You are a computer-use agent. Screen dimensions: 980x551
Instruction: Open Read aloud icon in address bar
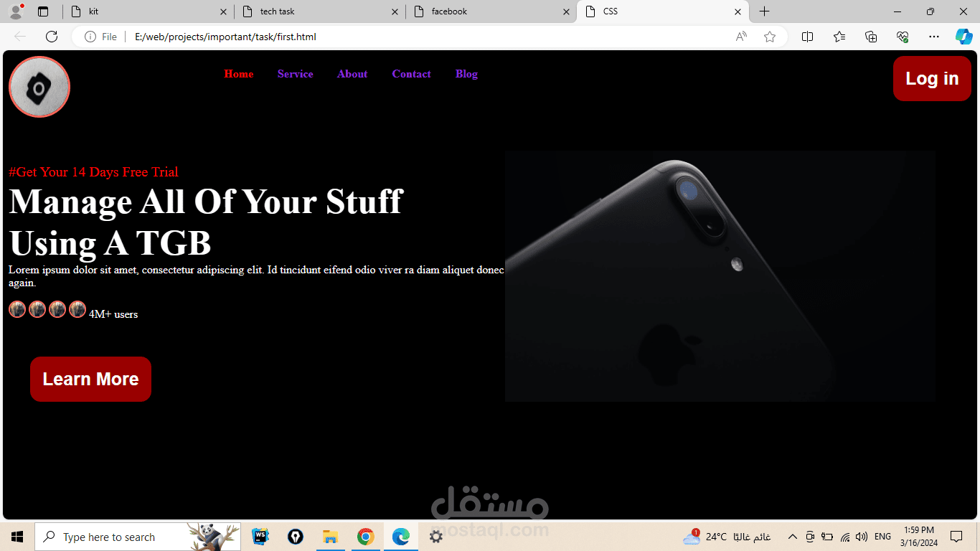click(741, 37)
